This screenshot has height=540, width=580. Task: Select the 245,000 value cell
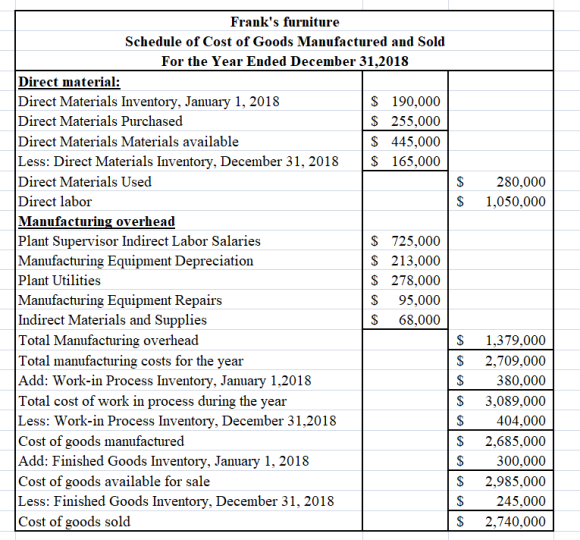click(x=501, y=501)
